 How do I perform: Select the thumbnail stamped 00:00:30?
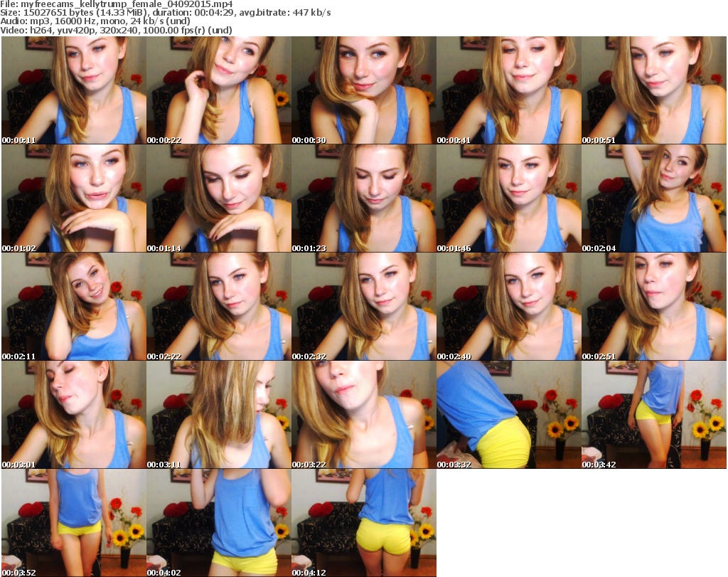(x=363, y=90)
